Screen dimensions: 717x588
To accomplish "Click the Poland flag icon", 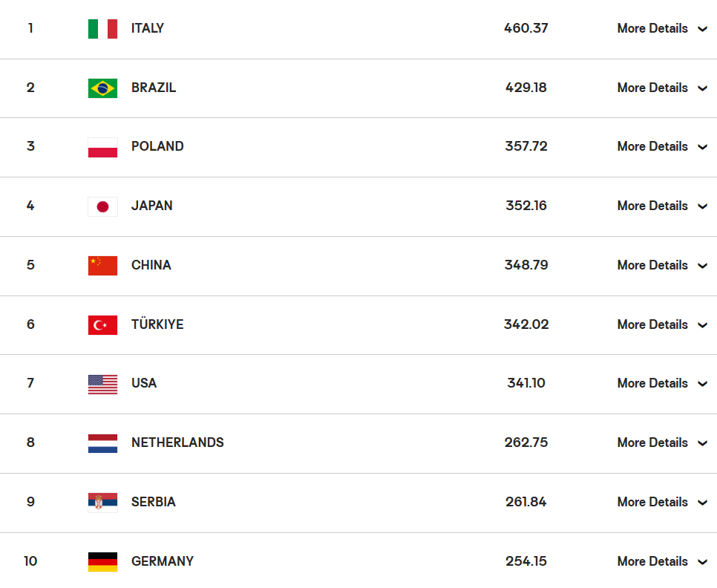I will point(102,147).
